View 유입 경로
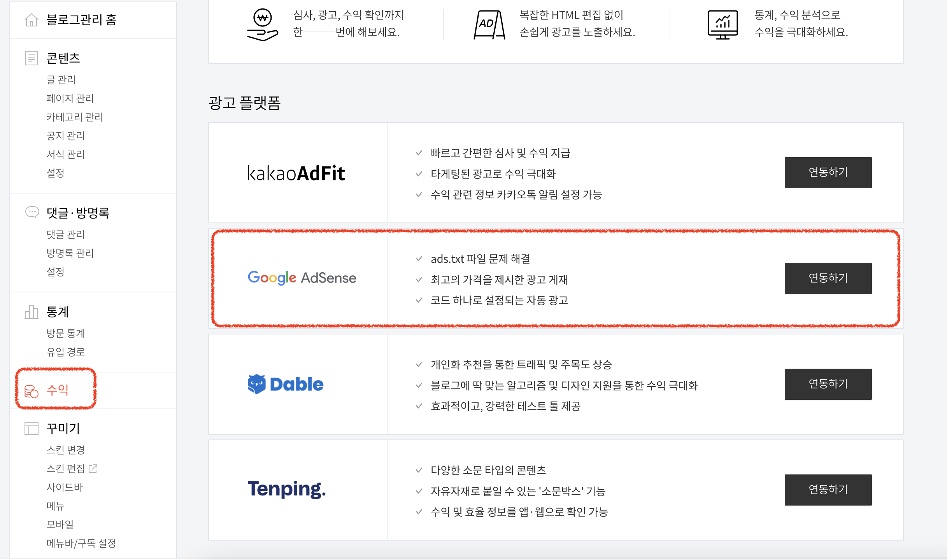Viewport: 947px width, 560px height. click(x=66, y=352)
